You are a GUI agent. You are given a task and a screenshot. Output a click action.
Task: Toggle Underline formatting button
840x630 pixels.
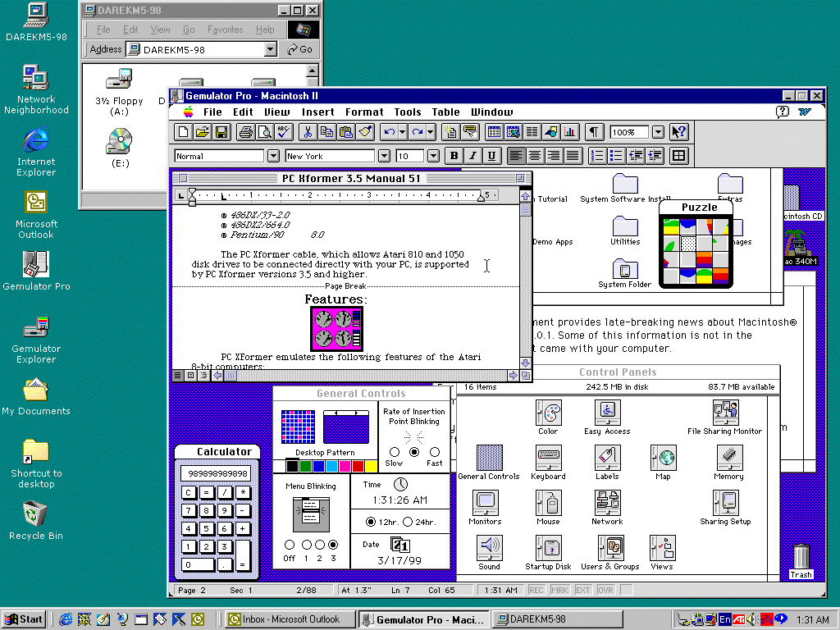point(491,156)
